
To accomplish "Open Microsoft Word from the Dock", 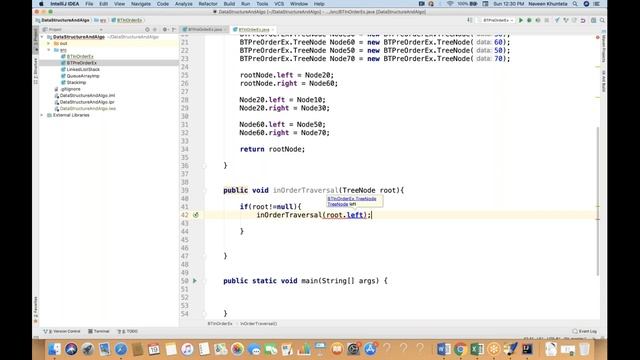I will point(443,349).
